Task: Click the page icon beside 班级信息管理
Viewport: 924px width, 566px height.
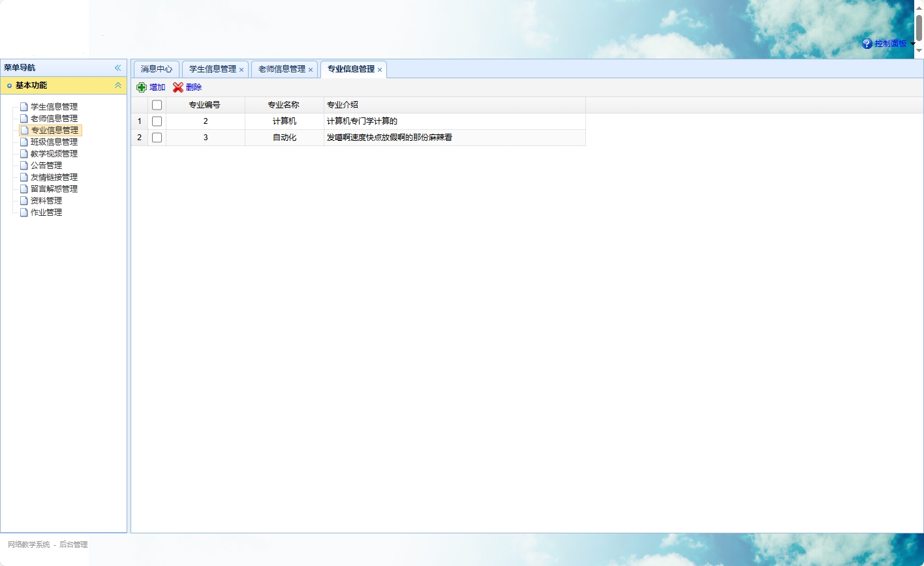Action: pyautogui.click(x=24, y=142)
